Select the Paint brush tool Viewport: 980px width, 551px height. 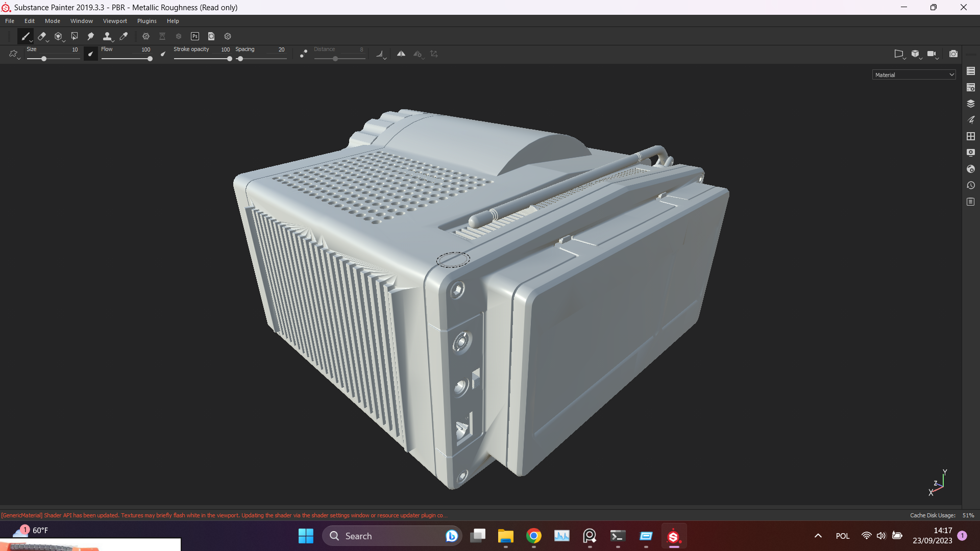click(25, 36)
